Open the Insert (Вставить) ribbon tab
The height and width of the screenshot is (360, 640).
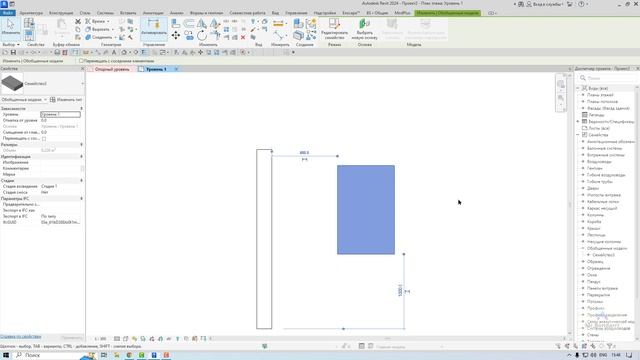[128, 13]
